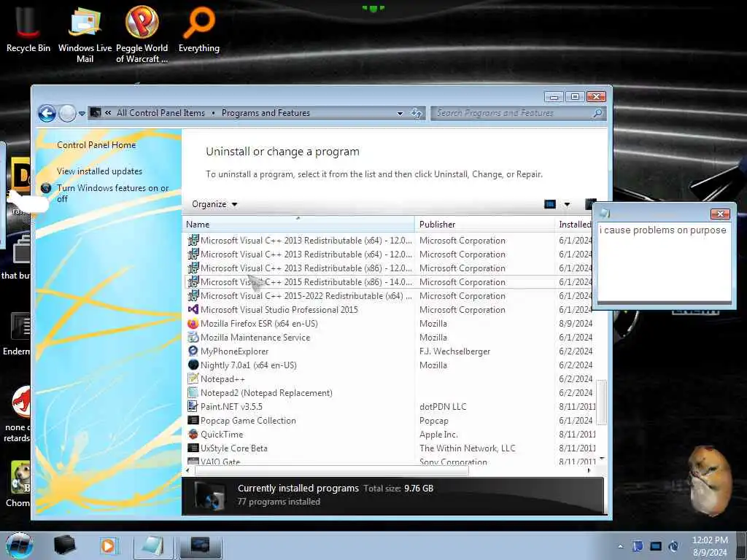Click the horizontal scrollbar right arrow
747x560 pixels.
pos(589,470)
